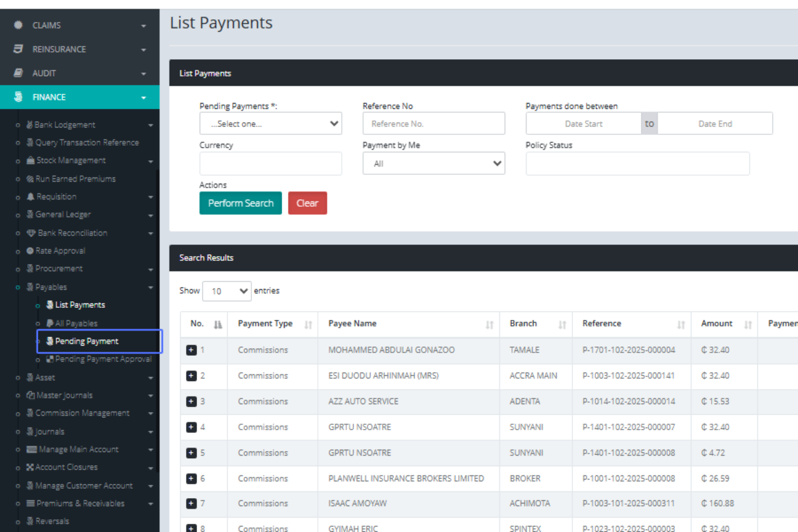The image size is (798, 532).
Task: Click the Date Start field
Action: (583, 124)
